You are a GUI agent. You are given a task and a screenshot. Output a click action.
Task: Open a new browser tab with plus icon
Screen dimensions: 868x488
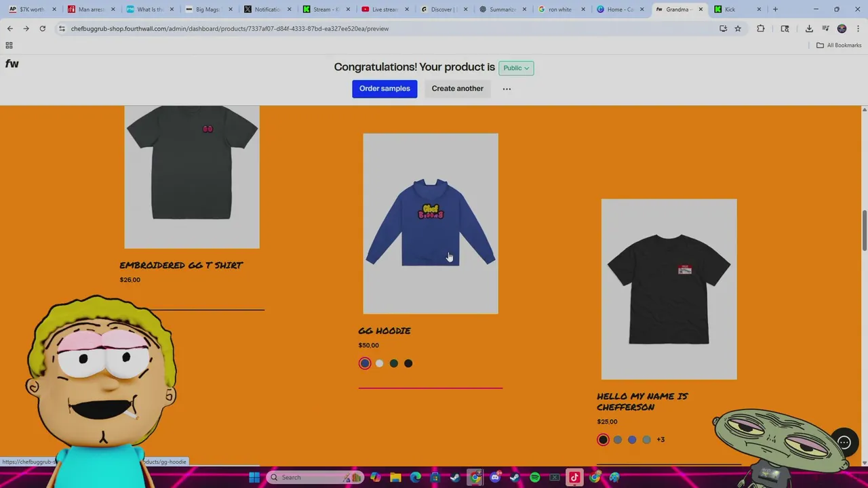(775, 9)
